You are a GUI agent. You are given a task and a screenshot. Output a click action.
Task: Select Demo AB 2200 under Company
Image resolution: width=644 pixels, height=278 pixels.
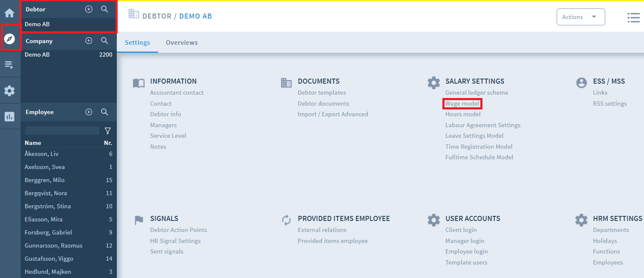(69, 55)
